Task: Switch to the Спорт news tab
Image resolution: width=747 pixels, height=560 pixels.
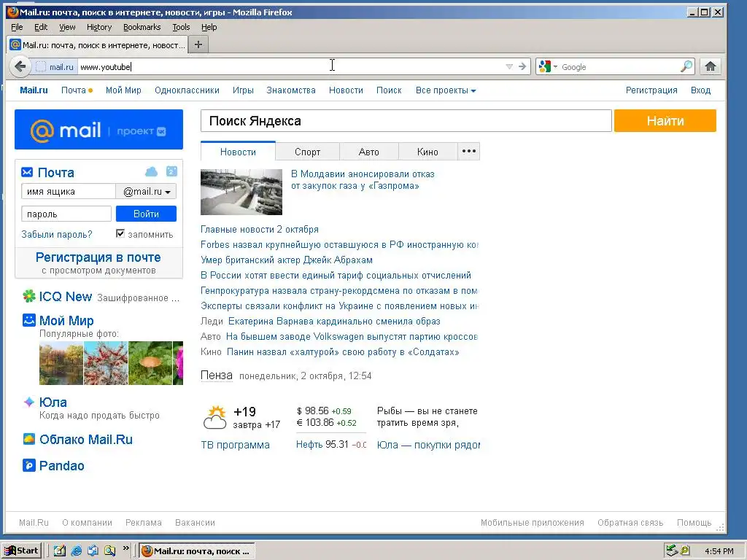Action: [x=307, y=152]
